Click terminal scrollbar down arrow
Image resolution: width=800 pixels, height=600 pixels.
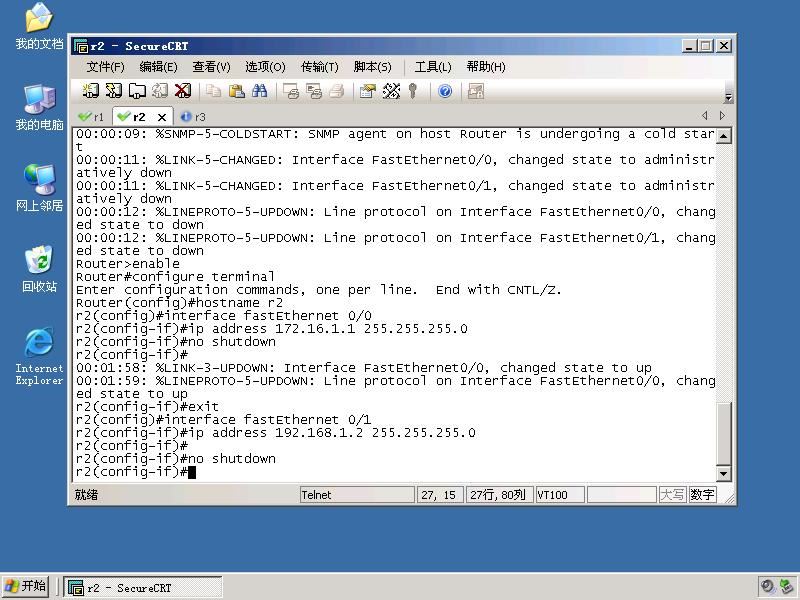723,473
